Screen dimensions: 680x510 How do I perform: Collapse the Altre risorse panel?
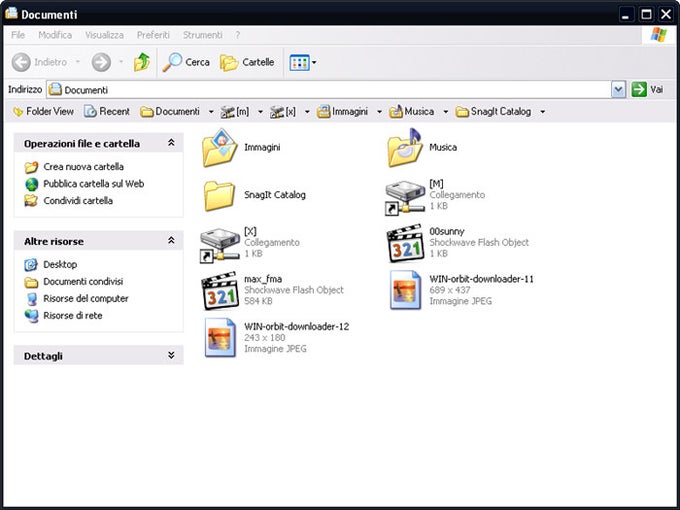pyautogui.click(x=171, y=240)
